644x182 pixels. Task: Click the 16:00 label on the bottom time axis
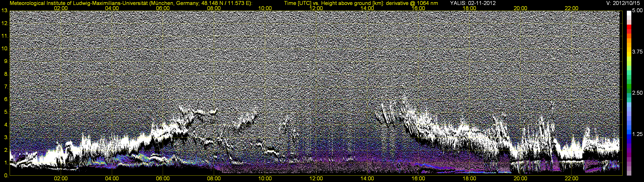(419, 179)
